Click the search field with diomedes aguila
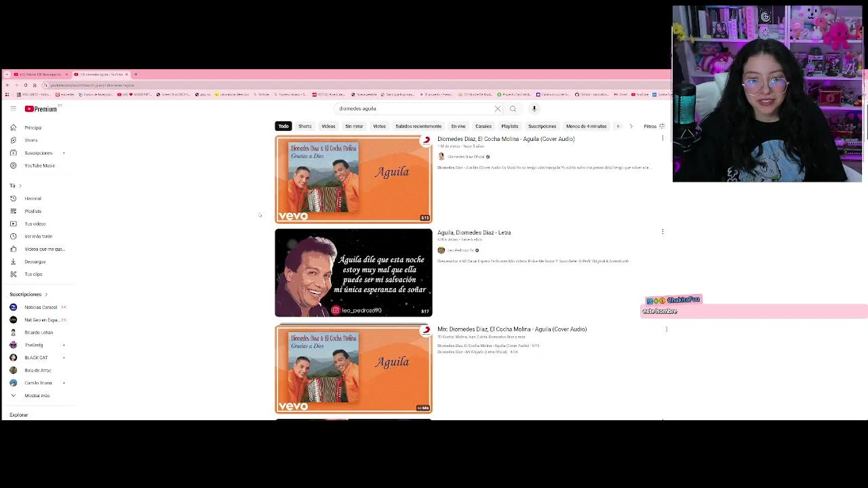The width and height of the screenshot is (868, 488). [x=414, y=108]
